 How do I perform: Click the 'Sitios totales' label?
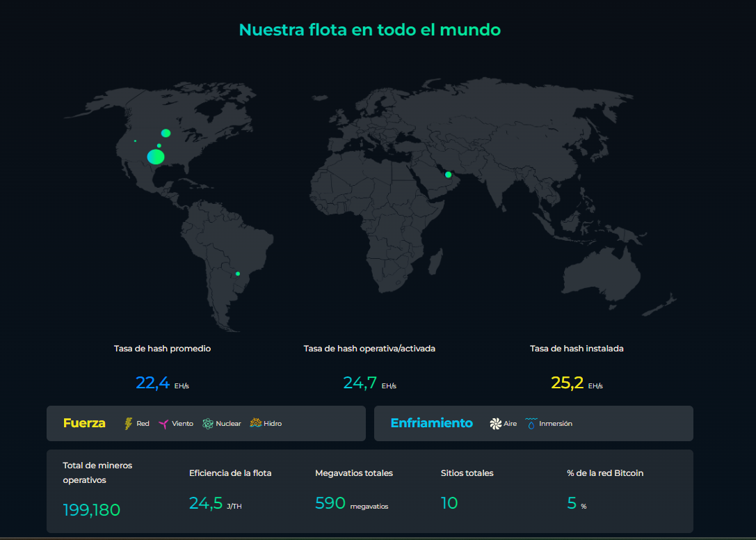click(467, 473)
